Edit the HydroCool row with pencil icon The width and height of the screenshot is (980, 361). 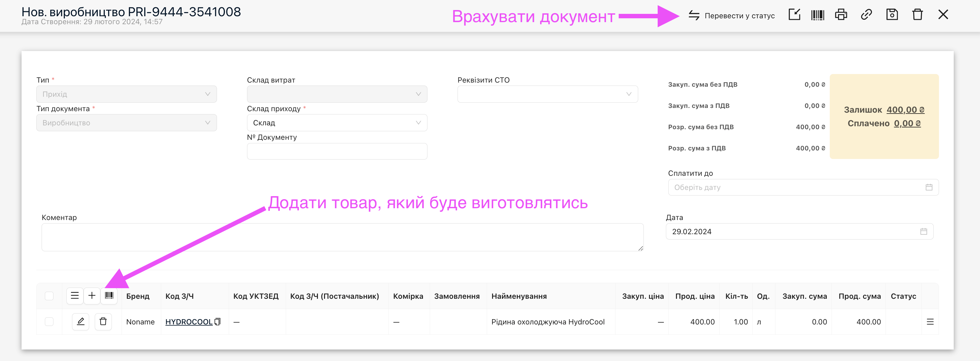tap(80, 322)
